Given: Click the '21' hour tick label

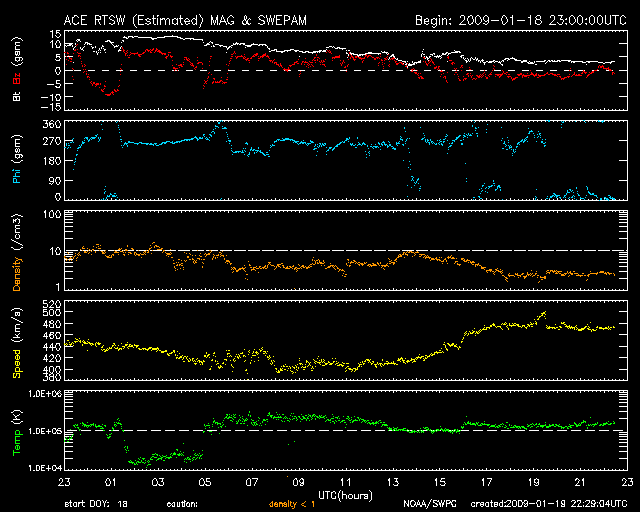Looking at the screenshot, I should 580,482.
